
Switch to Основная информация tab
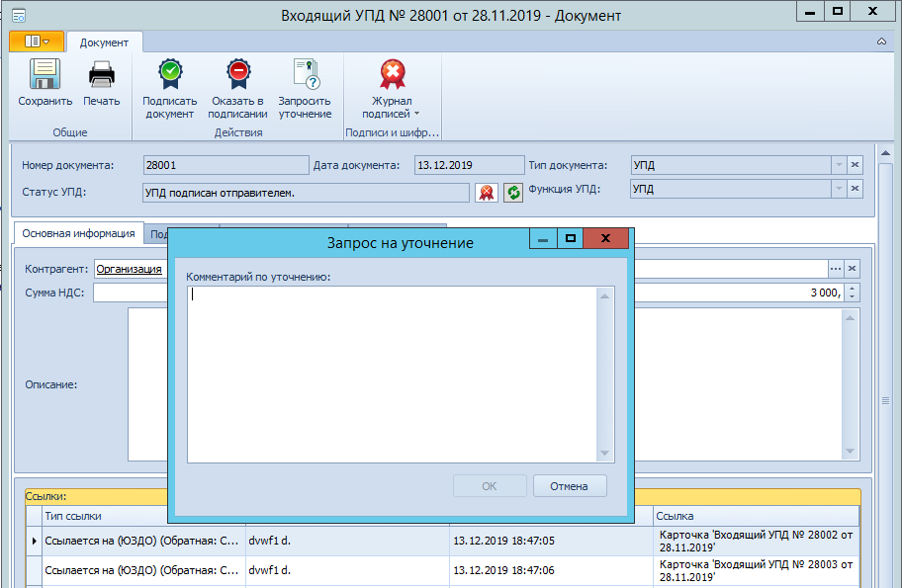tap(78, 233)
